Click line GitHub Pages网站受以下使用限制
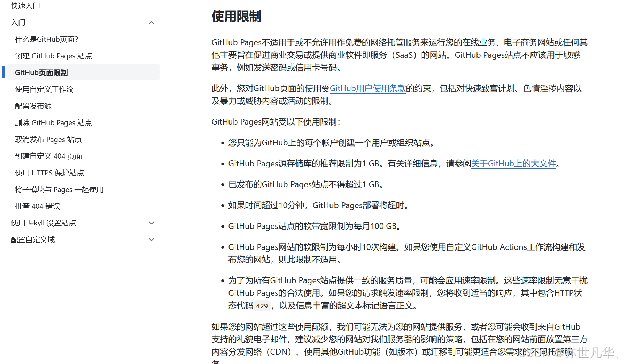 click(x=276, y=122)
